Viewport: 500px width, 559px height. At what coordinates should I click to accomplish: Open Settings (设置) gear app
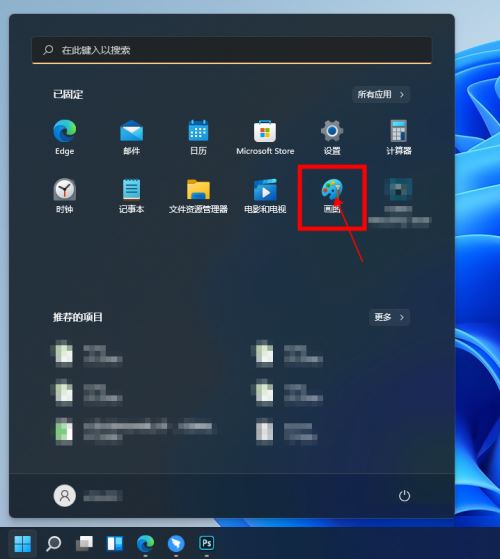click(332, 138)
